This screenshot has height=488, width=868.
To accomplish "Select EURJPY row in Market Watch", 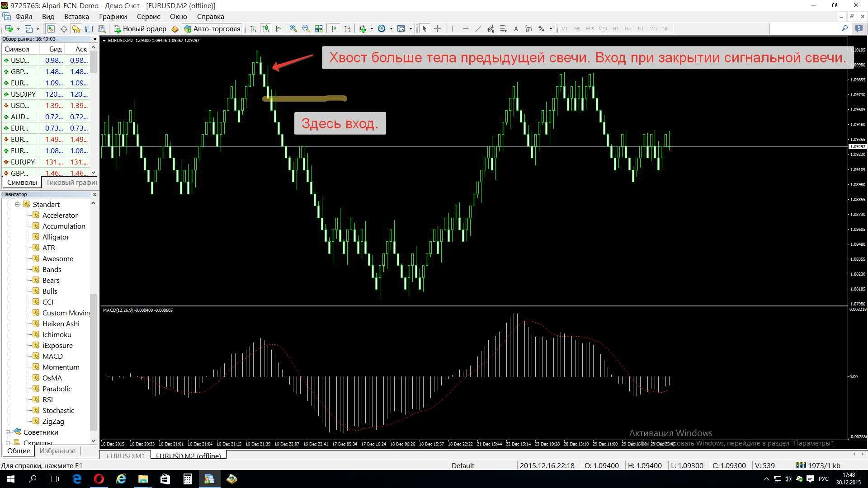I will (x=46, y=162).
